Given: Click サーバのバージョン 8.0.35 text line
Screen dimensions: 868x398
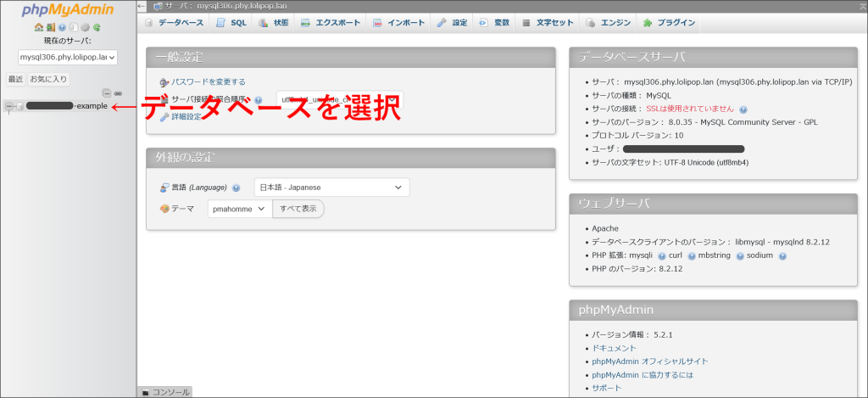Looking at the screenshot, I should click(x=704, y=122).
